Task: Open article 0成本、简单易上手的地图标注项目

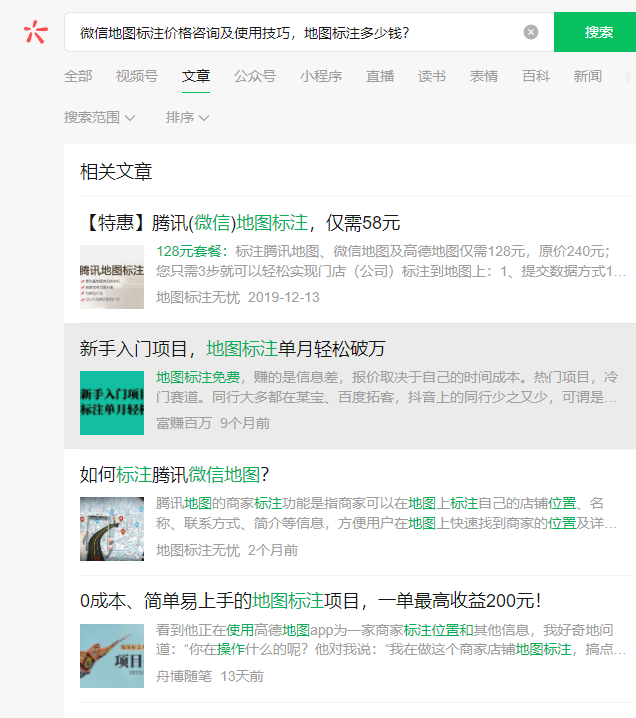Action: pos(311,601)
